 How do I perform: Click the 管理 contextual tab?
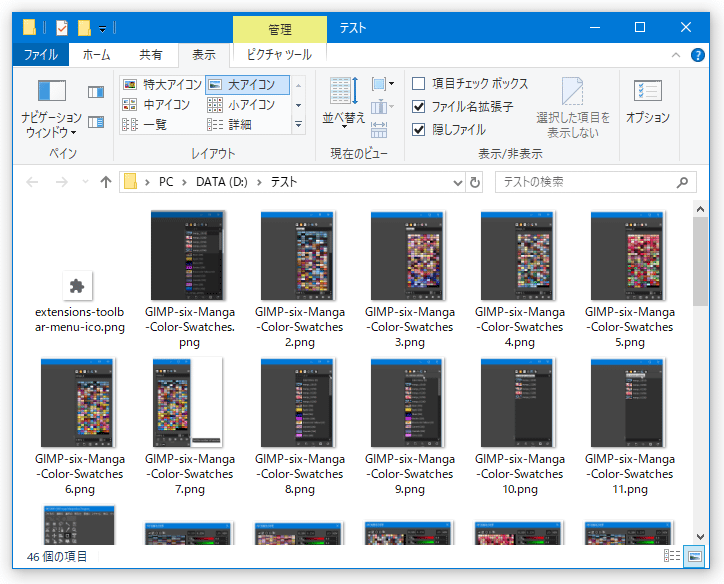[280, 30]
